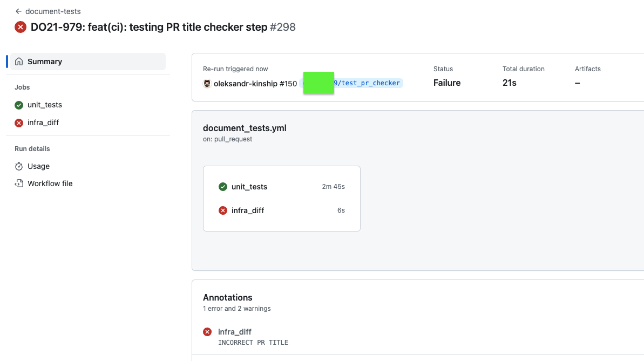The width and height of the screenshot is (644, 361).
Task: Open Usage via the stopwatch icon
Action: point(19,166)
